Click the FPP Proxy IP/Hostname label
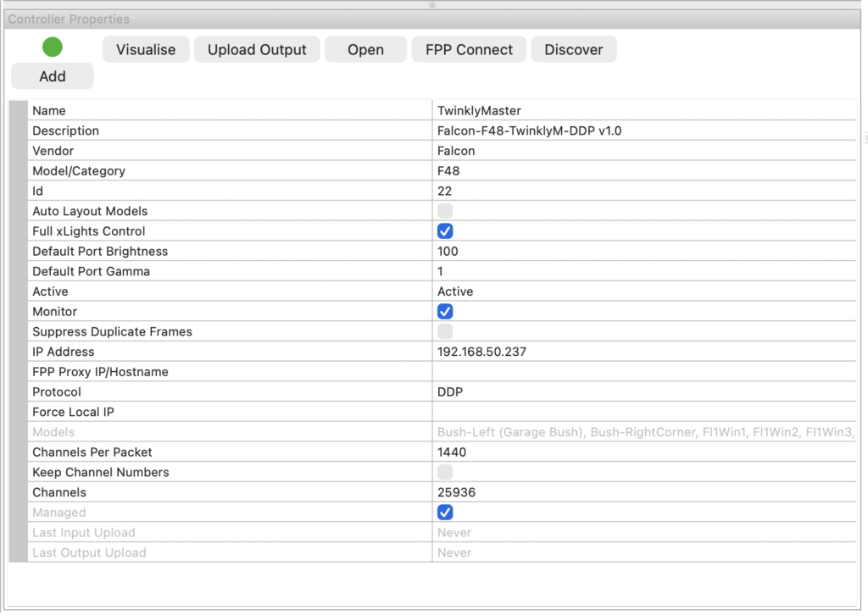868x616 pixels. [100, 372]
